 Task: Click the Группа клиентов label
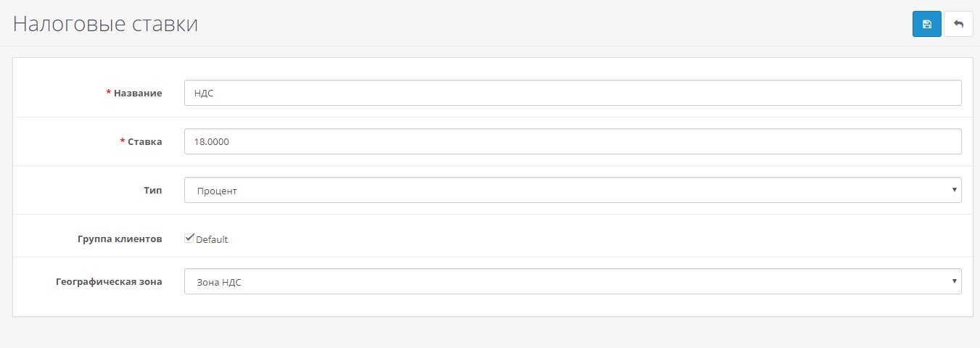point(120,239)
